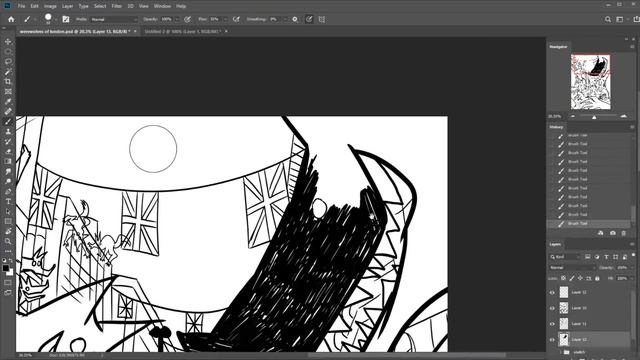Select the Path Selection tool

[x=8, y=211]
